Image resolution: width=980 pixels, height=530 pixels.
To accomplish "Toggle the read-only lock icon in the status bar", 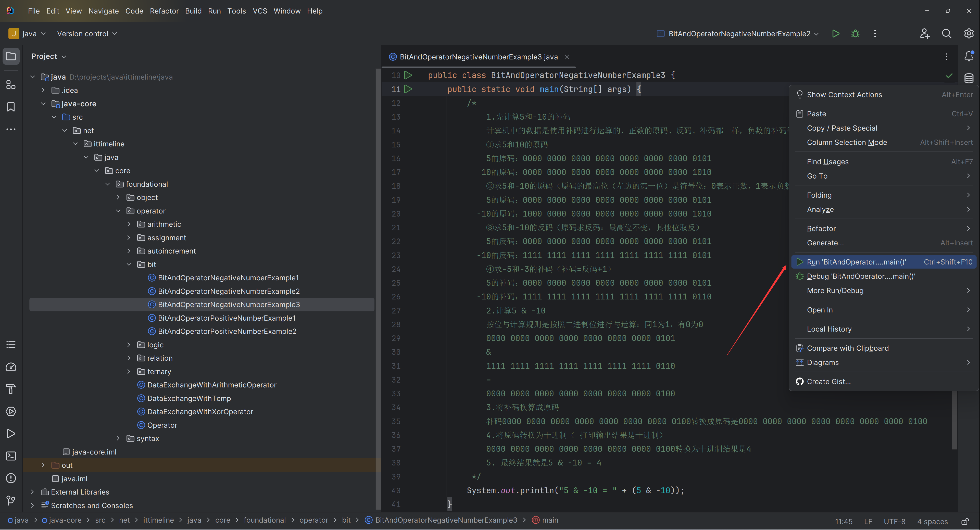I will pos(965,521).
